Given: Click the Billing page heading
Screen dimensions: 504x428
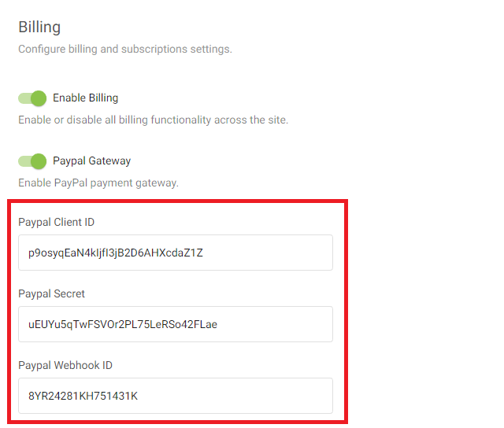Looking at the screenshot, I should click(39, 27).
